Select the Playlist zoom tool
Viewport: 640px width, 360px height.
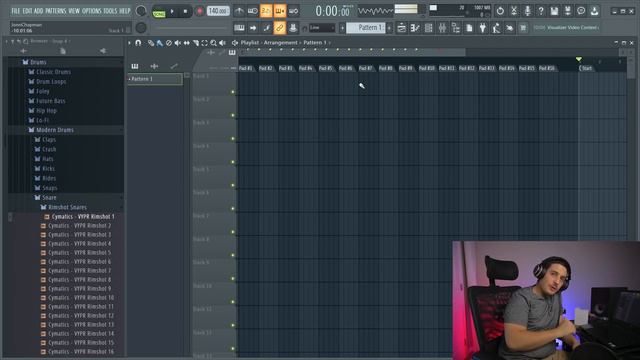click(x=213, y=42)
